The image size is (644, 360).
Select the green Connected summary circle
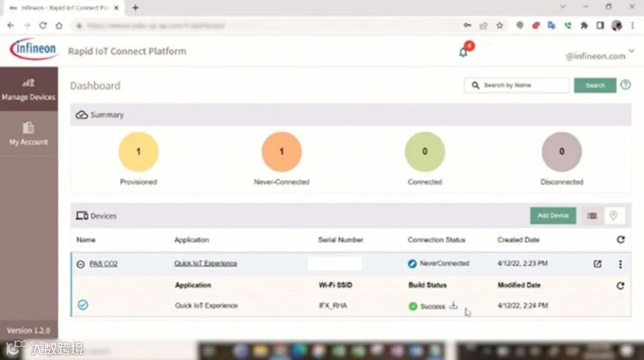pyautogui.click(x=425, y=151)
